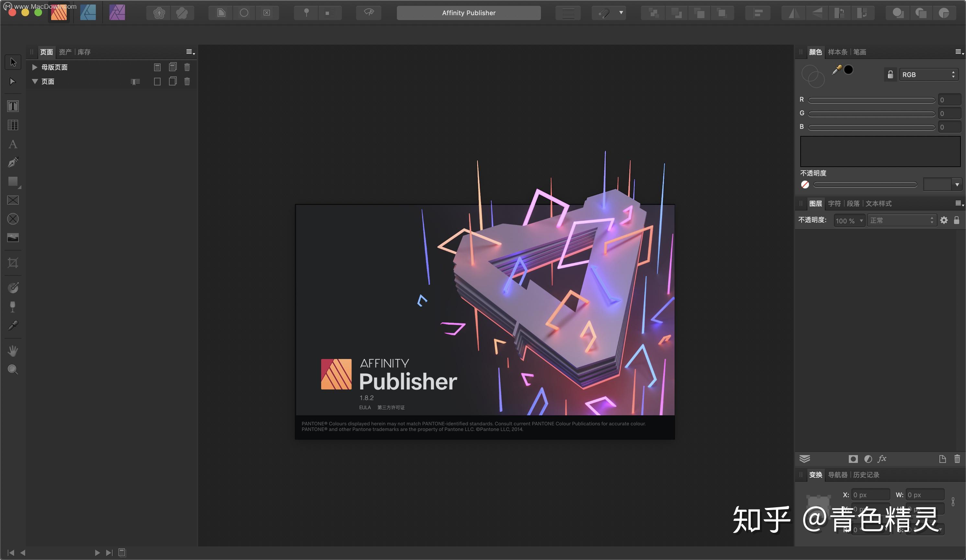Open the blend mode 正常 dropdown
The width and height of the screenshot is (966, 560).
[902, 220]
